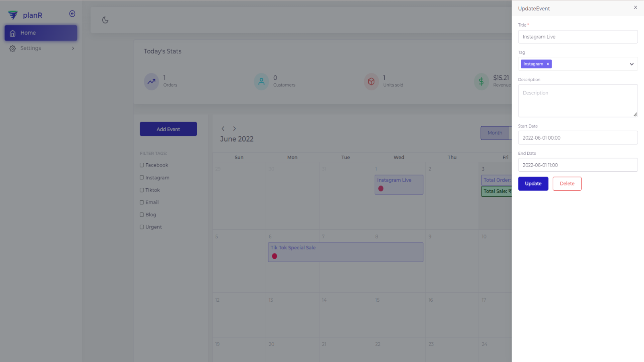Check the Tiktok filter tag
This screenshot has height=362, width=644.
142,190
